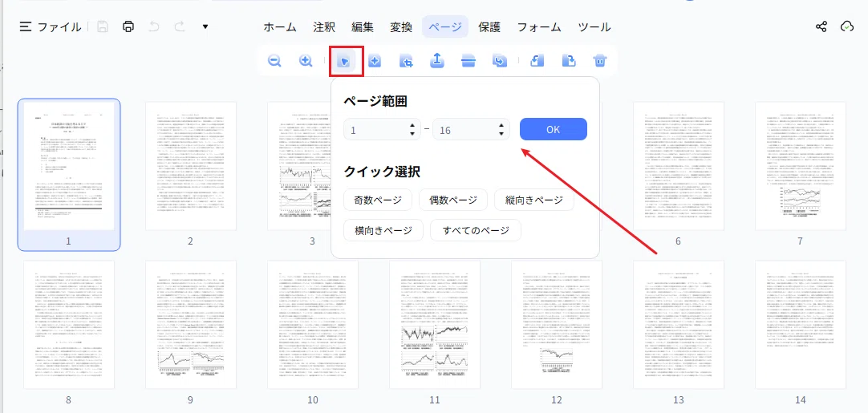The image size is (868, 413).
Task: Select 縦向きページ quick selection
Action: click(x=534, y=200)
